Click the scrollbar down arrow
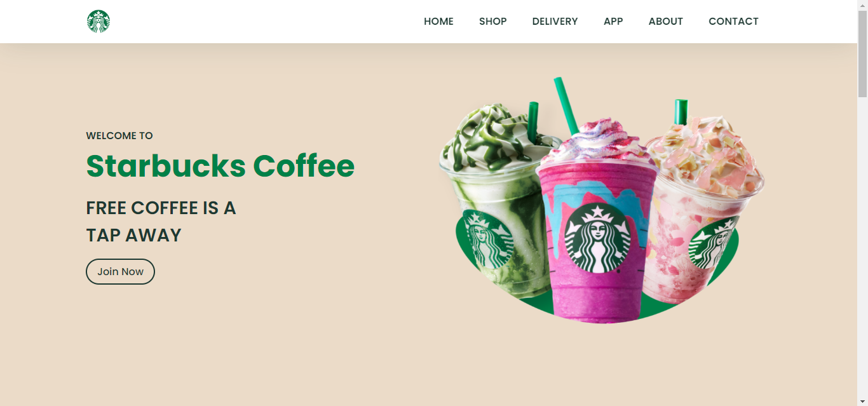This screenshot has width=868, height=406. click(862, 401)
